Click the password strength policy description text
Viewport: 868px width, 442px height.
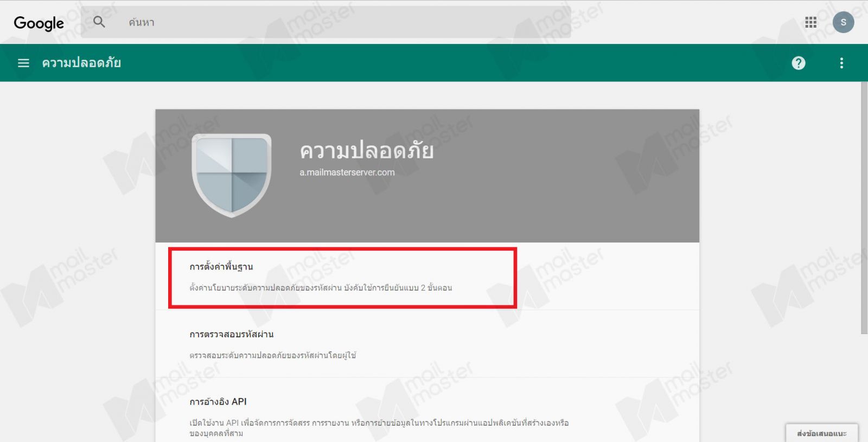point(321,288)
